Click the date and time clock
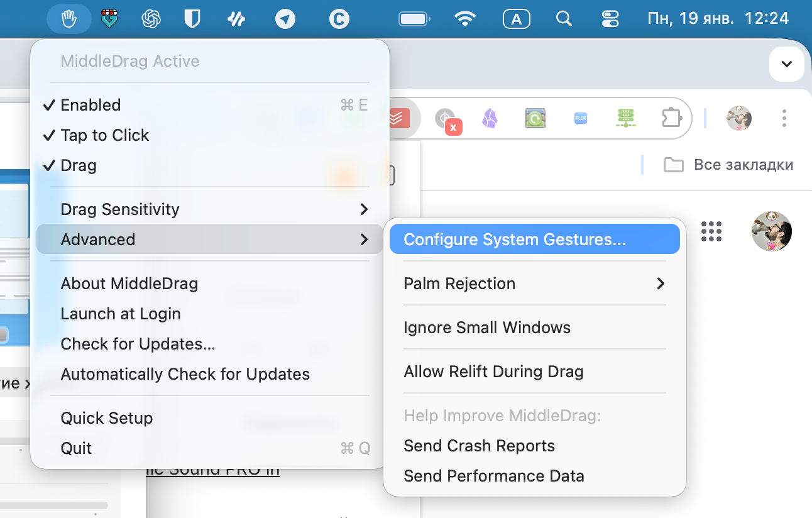The height and width of the screenshot is (518, 812). click(x=718, y=19)
